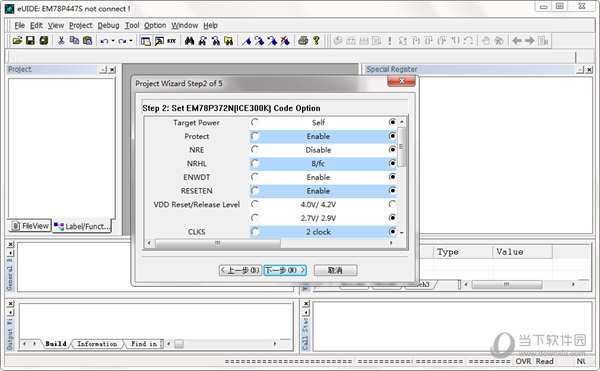
Task: Select the unselected radio before Enable in Protect row
Action: pos(255,136)
